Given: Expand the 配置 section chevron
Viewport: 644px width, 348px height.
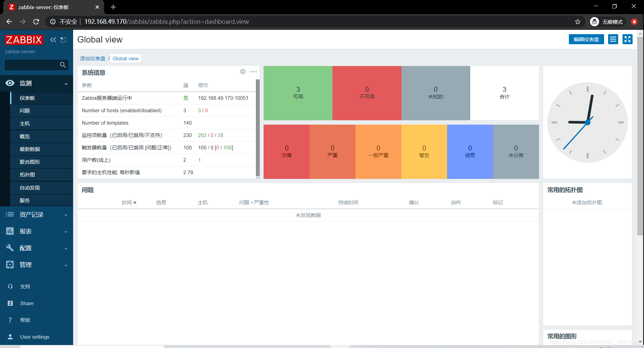Looking at the screenshot, I should coord(66,249).
